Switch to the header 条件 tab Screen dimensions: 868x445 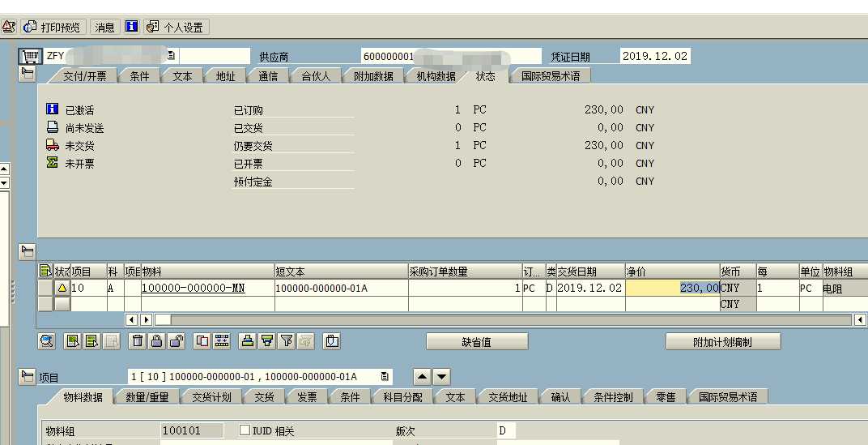coord(139,76)
